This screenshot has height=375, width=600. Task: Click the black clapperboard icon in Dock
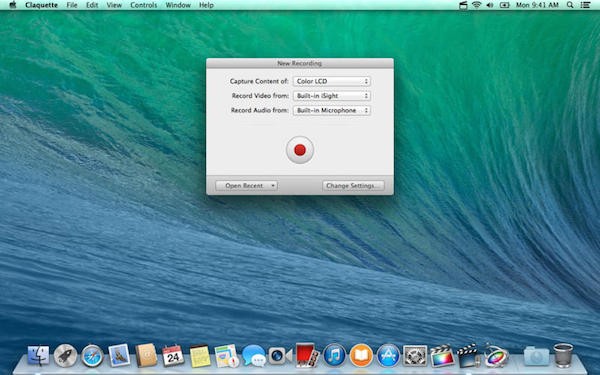[x=469, y=355]
